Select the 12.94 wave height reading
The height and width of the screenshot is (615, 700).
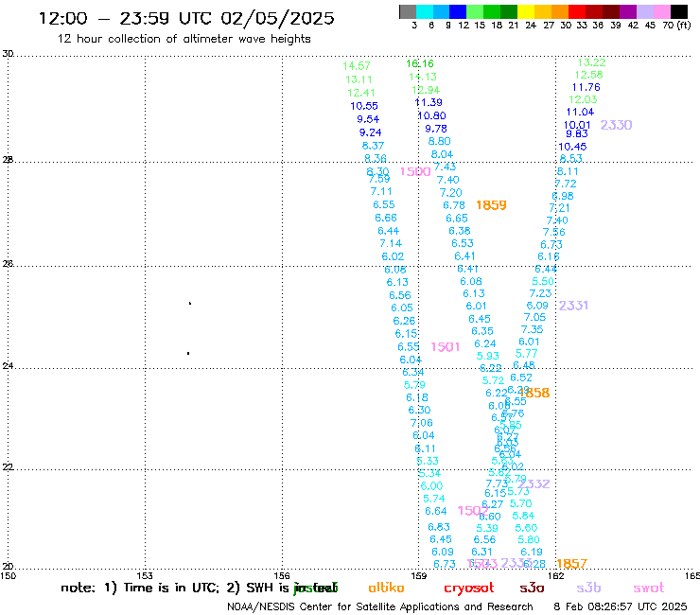click(426, 90)
